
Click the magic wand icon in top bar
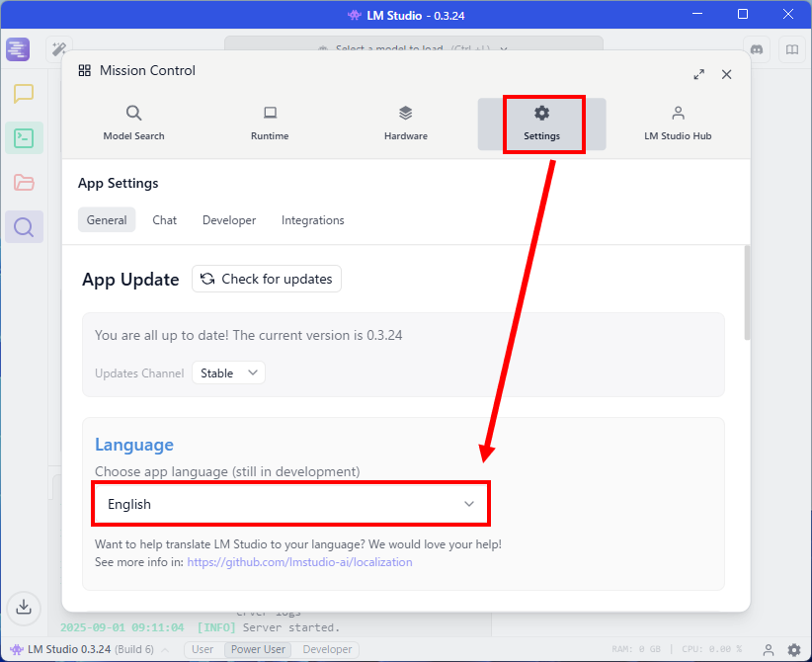[59, 49]
